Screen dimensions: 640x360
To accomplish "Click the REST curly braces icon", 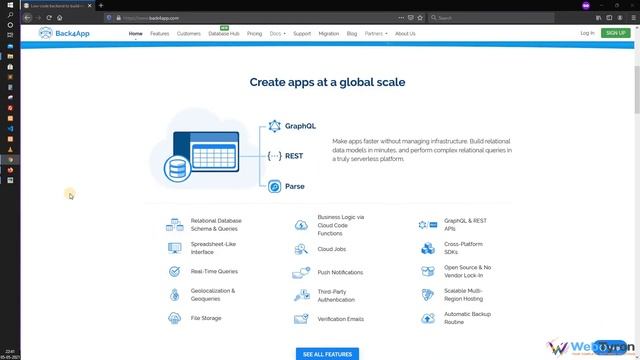I will (x=274, y=156).
